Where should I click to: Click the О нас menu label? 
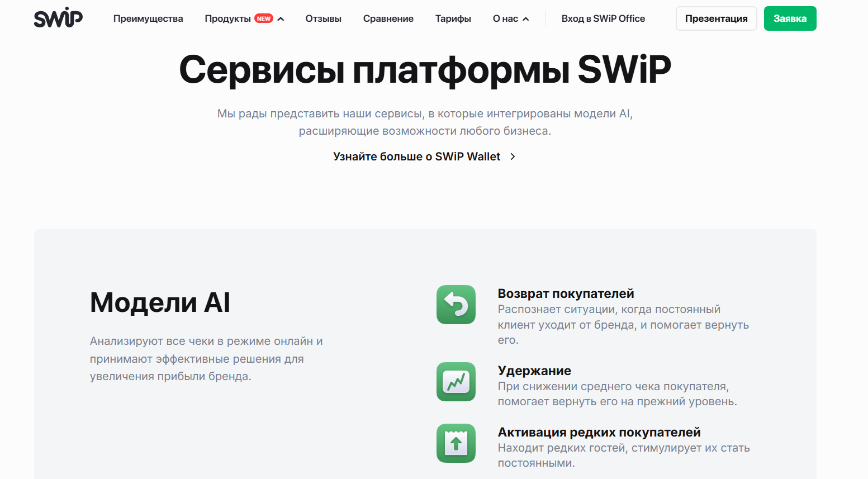click(x=505, y=18)
